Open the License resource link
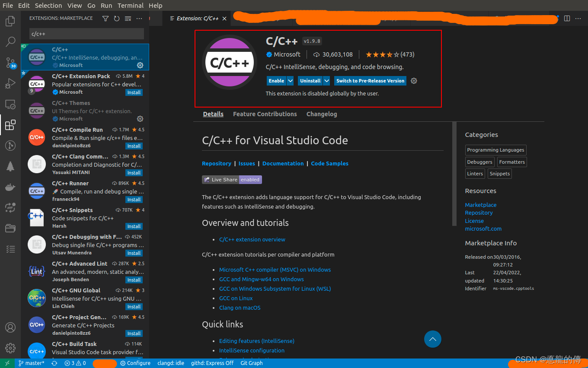588x368 pixels. [x=474, y=221]
